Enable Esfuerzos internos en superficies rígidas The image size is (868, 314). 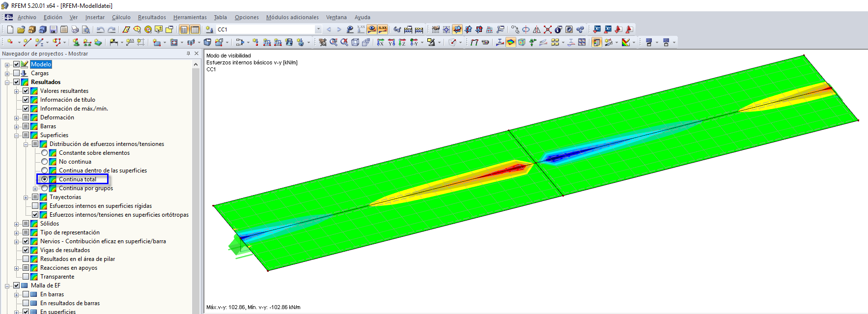[35, 206]
